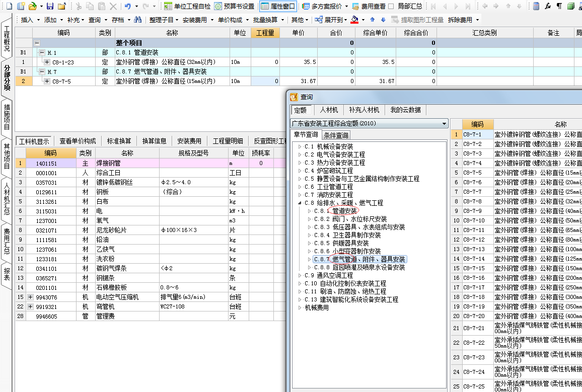Click the binoculars find icon
This screenshot has height=392, width=582.
point(137,20)
